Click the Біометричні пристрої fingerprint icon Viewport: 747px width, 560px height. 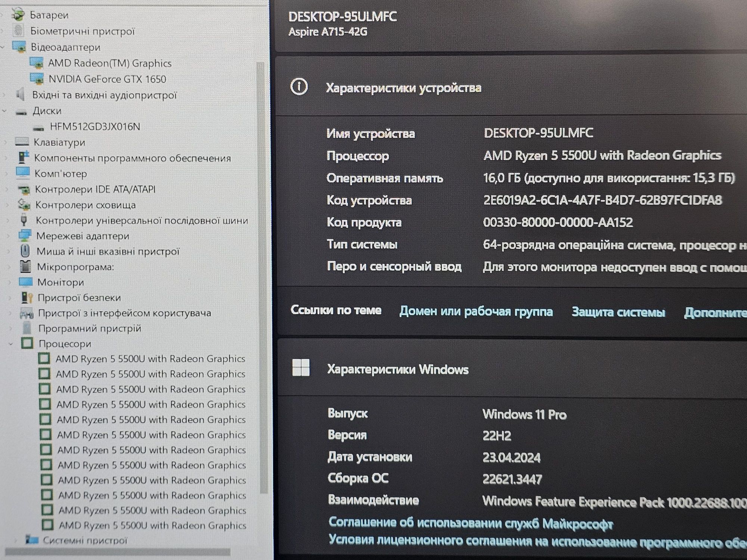(18, 31)
